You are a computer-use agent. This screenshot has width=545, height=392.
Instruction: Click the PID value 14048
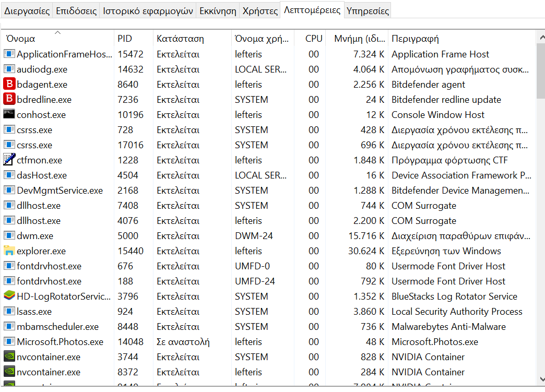pyautogui.click(x=131, y=342)
